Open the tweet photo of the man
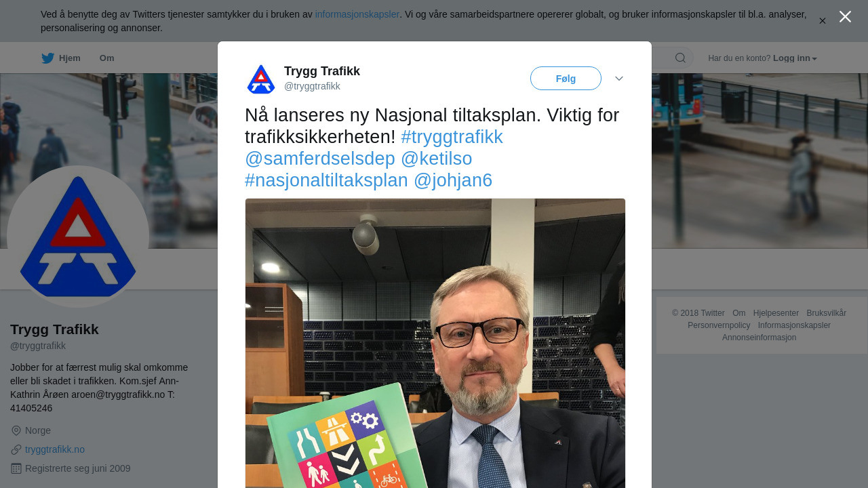This screenshot has height=488, width=868. pos(435,343)
